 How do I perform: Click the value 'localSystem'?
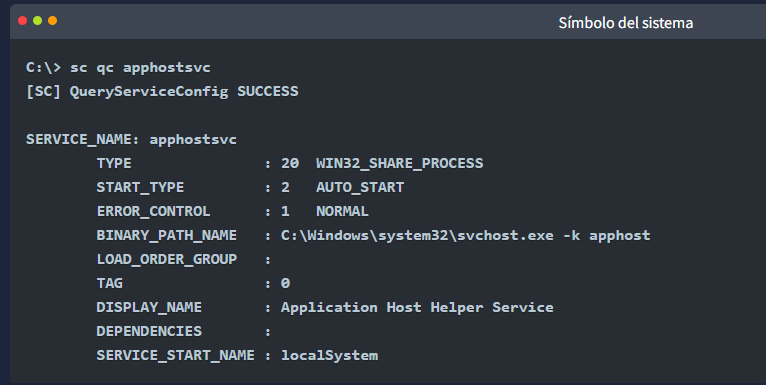pos(329,356)
